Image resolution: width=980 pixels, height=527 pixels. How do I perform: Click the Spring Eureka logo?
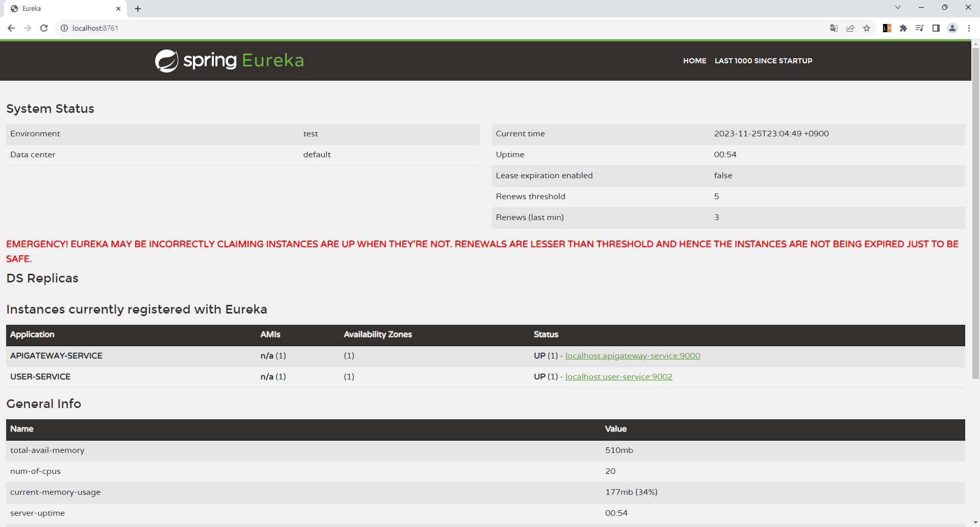click(230, 61)
